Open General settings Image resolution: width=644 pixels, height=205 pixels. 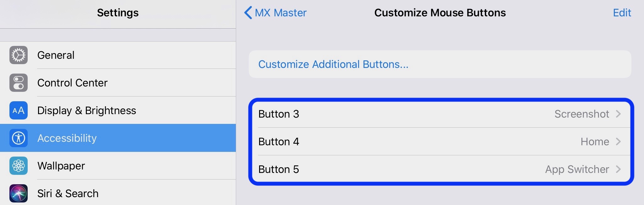coord(56,55)
